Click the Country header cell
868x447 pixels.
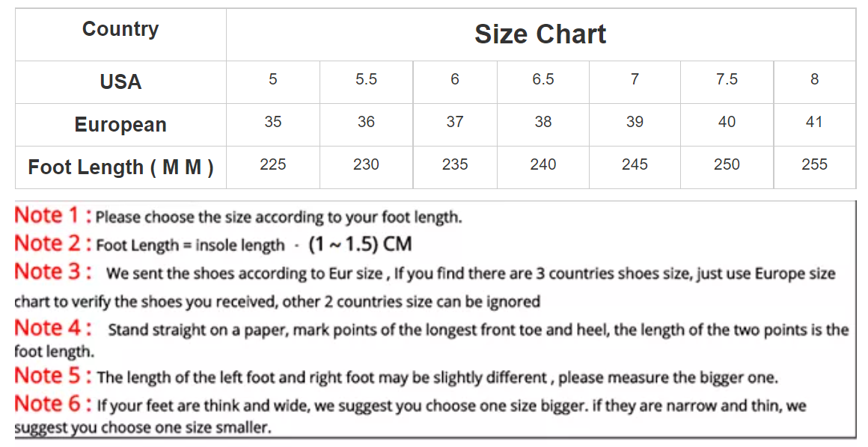[120, 28]
